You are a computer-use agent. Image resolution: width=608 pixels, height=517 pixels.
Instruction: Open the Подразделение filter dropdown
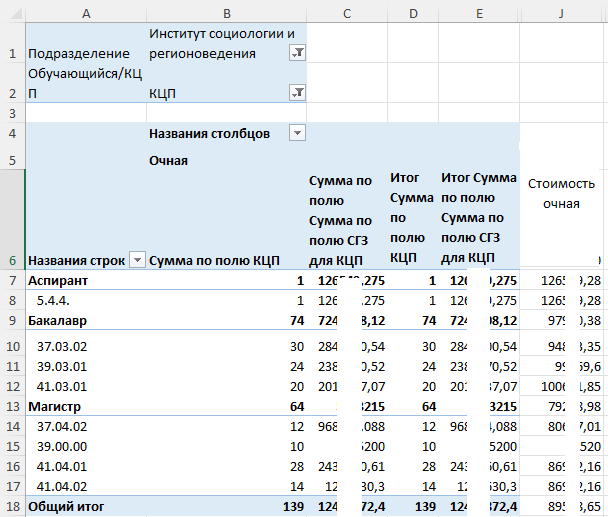click(x=297, y=53)
